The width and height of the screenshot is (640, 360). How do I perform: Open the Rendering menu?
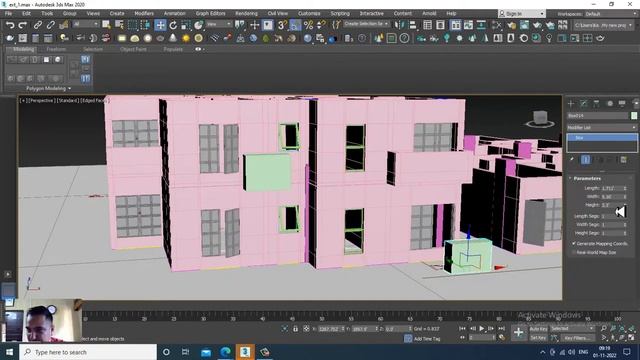pos(246,13)
